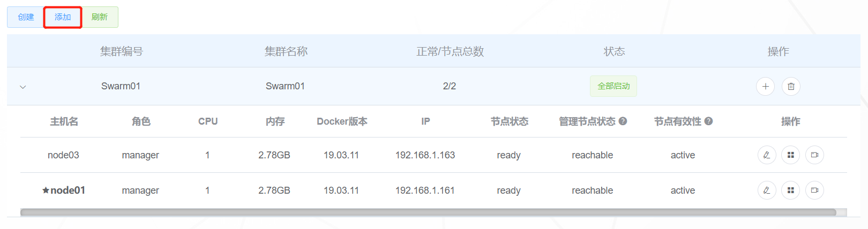The width and height of the screenshot is (868, 229).
Task: Select the node03 hostname cell
Action: point(63,155)
